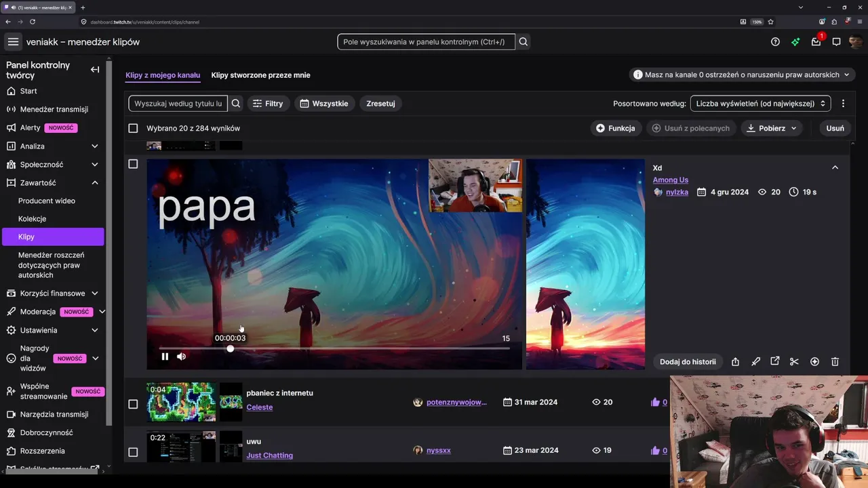The image size is (868, 488).
Task: Open the green sparkle insights icon
Action: coord(795,42)
